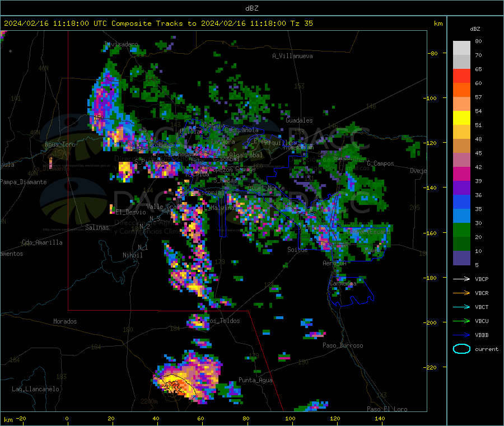Screen dimensions: 504x426
Task: Click the 'Tz 35' value in header
Action: [302, 24]
